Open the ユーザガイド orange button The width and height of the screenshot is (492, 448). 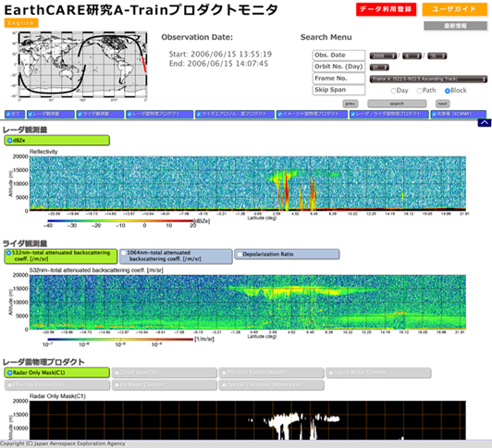[x=454, y=9]
